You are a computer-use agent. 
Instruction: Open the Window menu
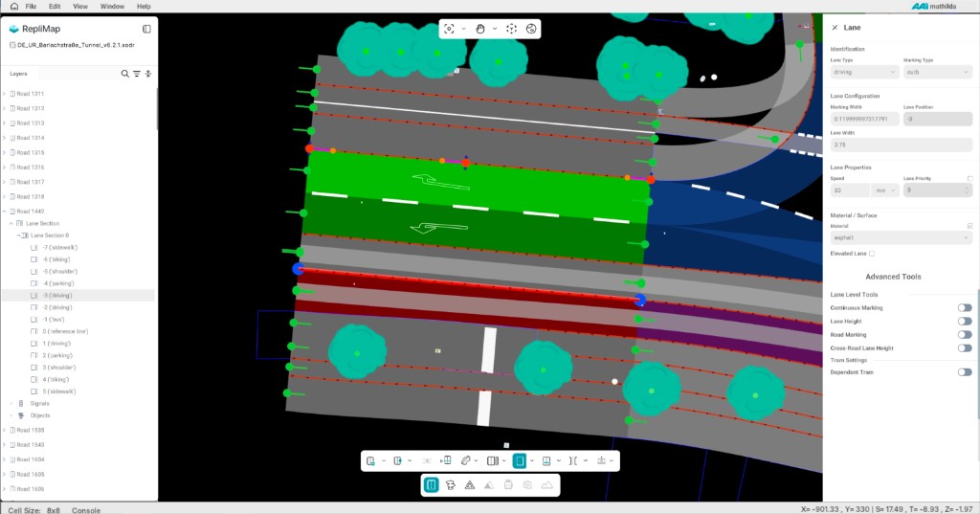pyautogui.click(x=112, y=7)
